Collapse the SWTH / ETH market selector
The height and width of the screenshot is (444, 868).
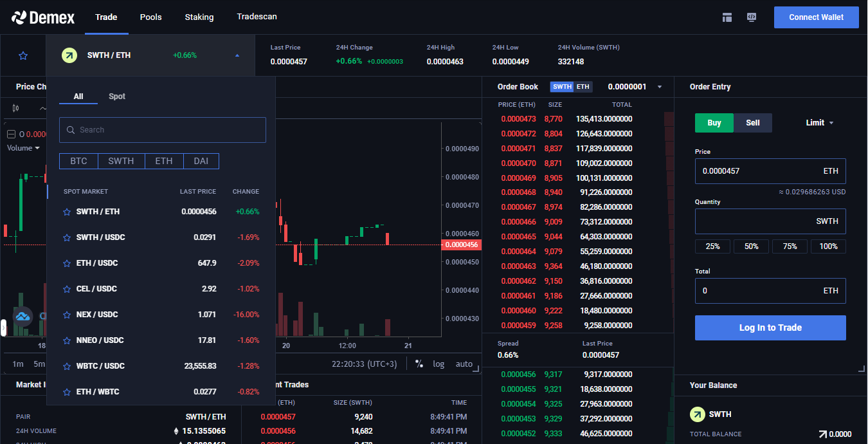pyautogui.click(x=237, y=55)
